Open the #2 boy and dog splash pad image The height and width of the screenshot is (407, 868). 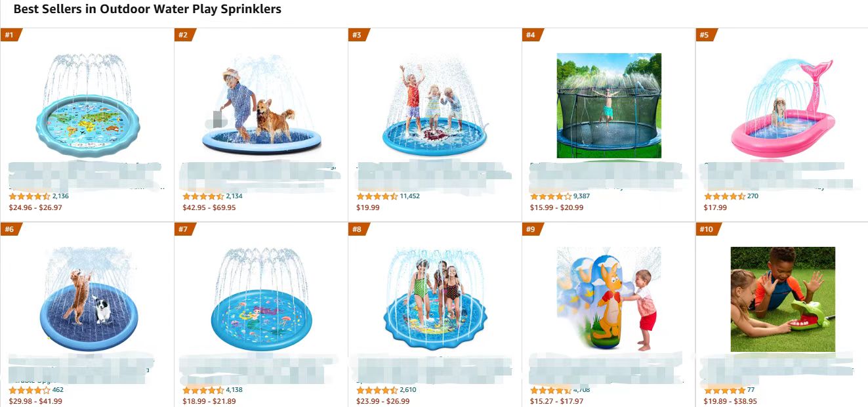(x=261, y=106)
